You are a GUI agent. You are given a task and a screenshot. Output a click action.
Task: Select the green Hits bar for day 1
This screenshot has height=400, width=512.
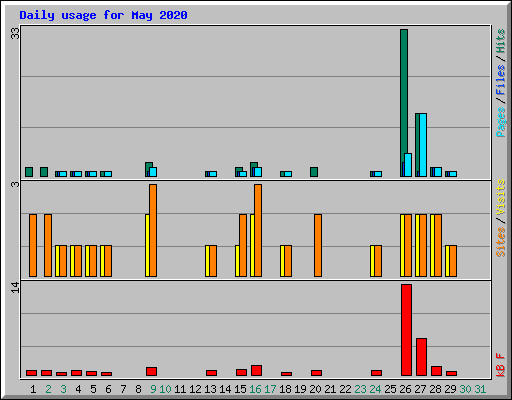(x=29, y=172)
